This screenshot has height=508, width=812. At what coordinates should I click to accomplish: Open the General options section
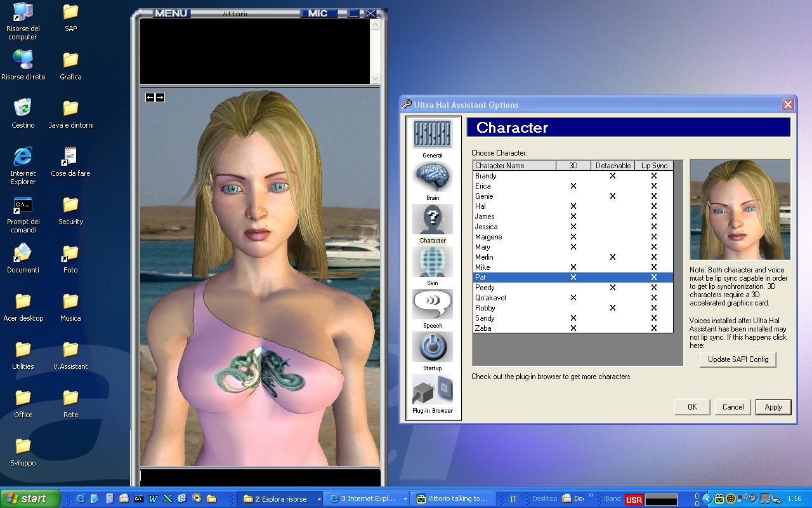pyautogui.click(x=433, y=138)
